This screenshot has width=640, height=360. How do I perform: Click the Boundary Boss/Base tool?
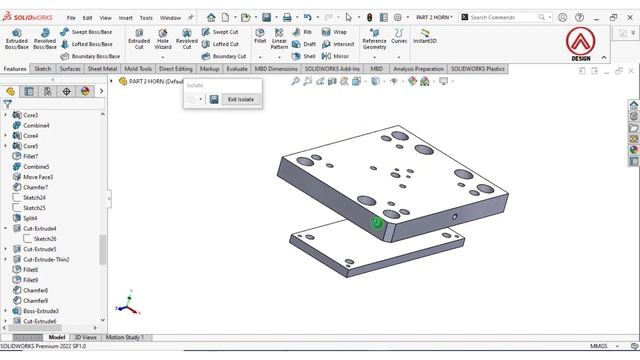tap(90, 56)
